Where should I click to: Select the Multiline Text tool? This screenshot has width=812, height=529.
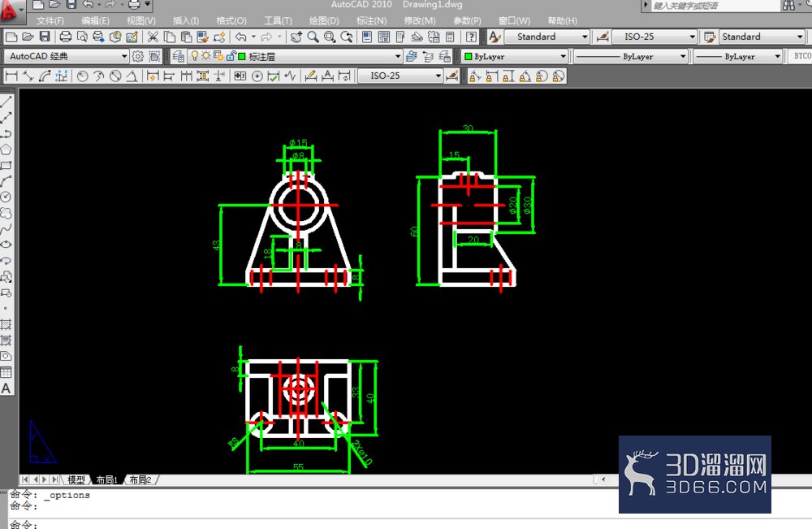[6, 388]
